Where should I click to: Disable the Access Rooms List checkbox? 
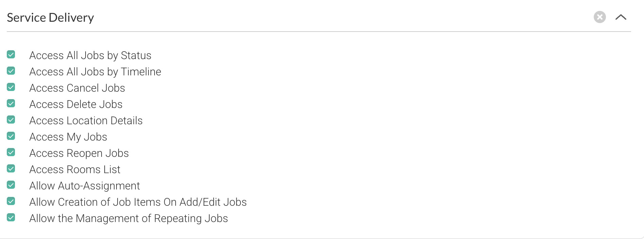point(11,168)
